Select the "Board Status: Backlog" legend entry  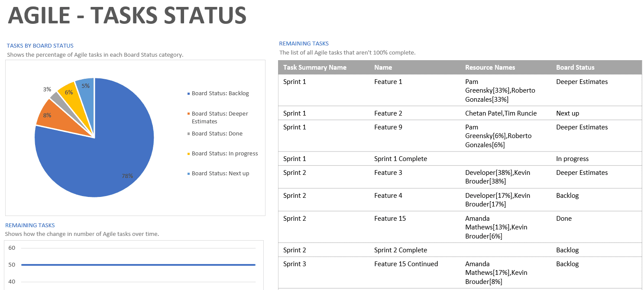pos(218,93)
